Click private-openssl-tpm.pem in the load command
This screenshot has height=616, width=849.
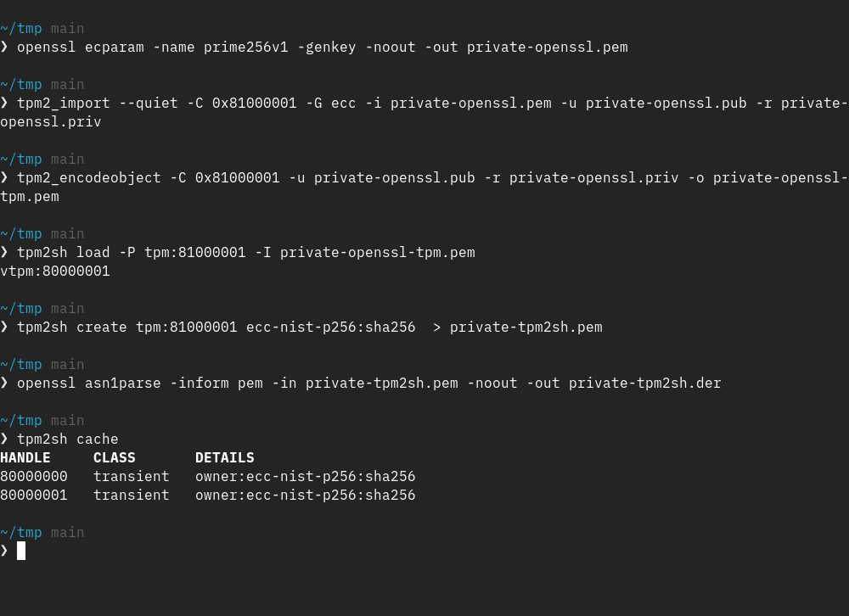pos(378,252)
